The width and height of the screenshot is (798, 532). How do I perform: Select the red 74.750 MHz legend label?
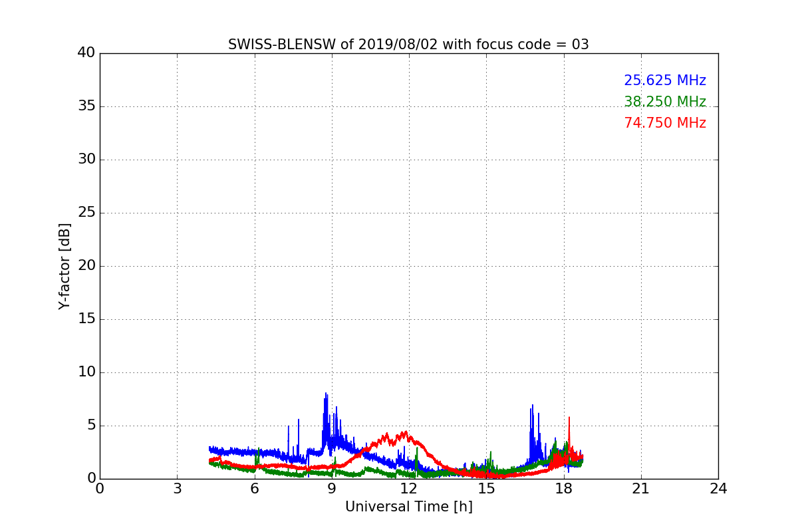pos(665,123)
